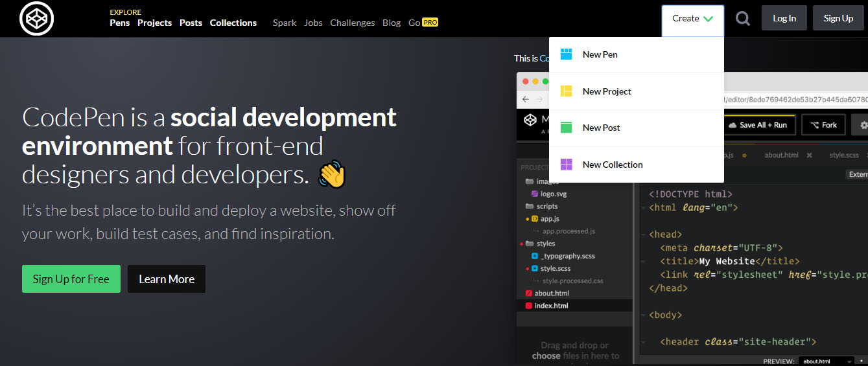Click the Learn More button

(x=167, y=279)
